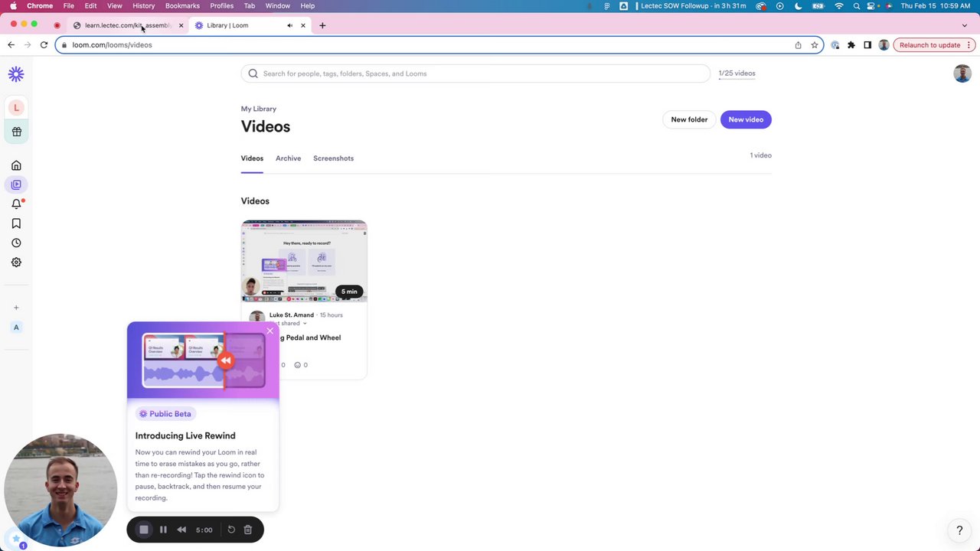Expand the Not shared dropdown on video
Image resolution: width=980 pixels, height=551 pixels.
pos(304,324)
